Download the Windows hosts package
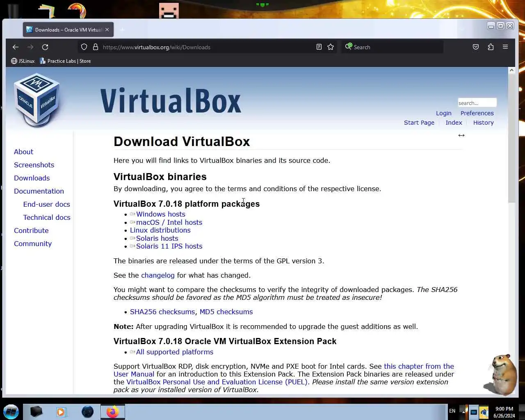The width and height of the screenshot is (525, 420). tap(160, 214)
